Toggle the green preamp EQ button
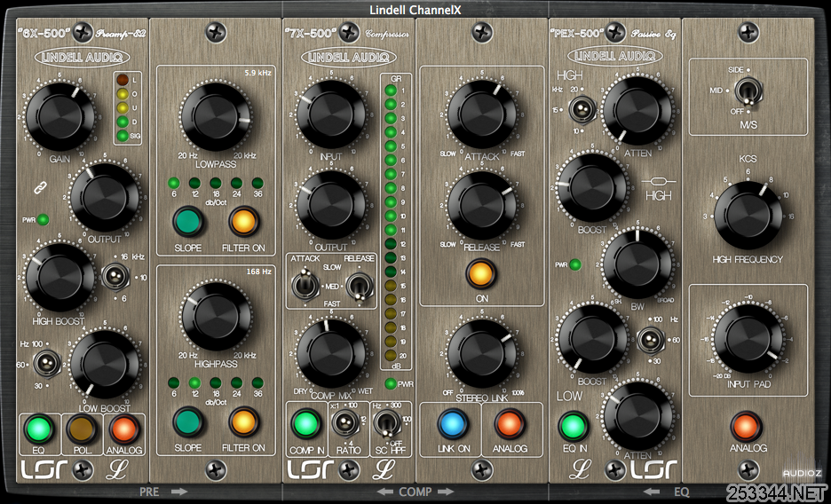Viewport: 831px width, 504px height. point(39,429)
